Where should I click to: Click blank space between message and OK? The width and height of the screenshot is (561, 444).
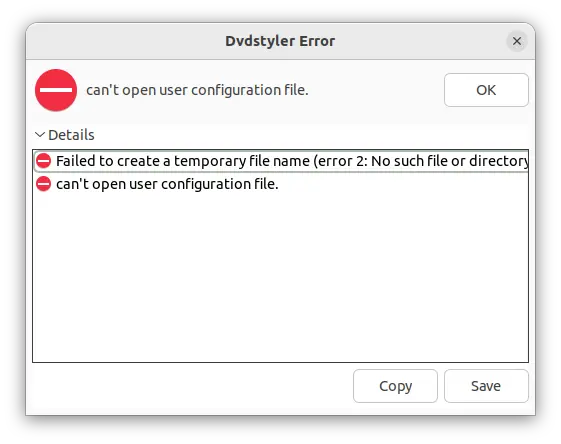[376, 90]
